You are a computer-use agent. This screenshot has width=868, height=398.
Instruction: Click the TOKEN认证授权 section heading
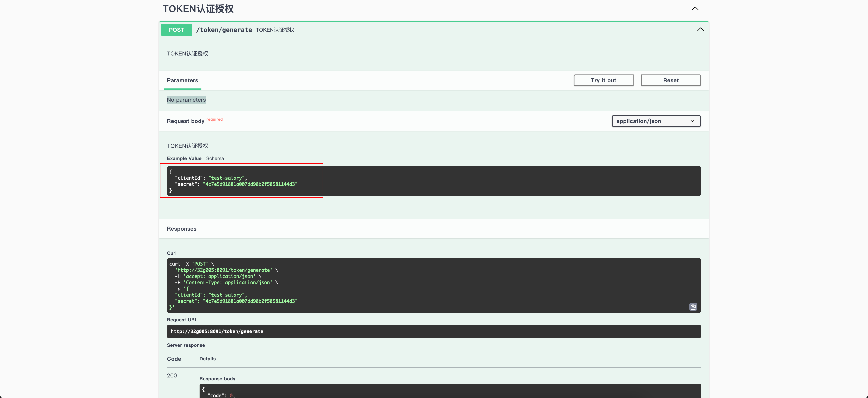click(x=198, y=9)
